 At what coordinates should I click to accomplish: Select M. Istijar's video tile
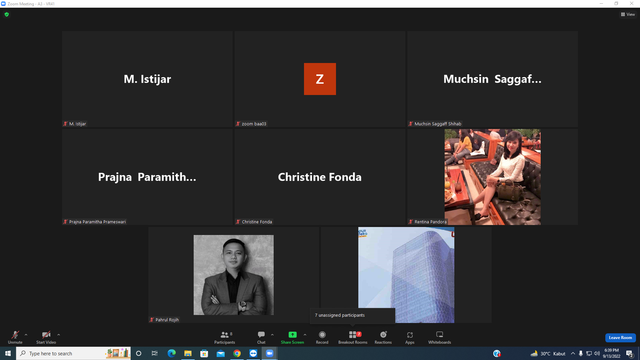[147, 79]
